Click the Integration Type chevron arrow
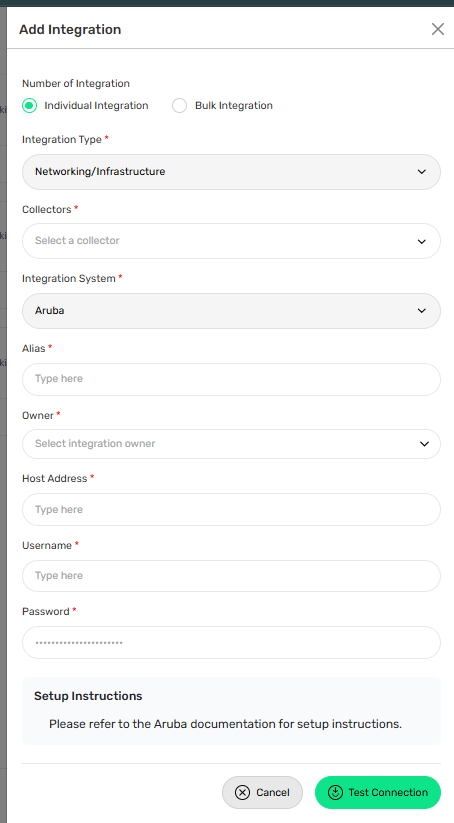The width and height of the screenshot is (454, 823). point(421,172)
